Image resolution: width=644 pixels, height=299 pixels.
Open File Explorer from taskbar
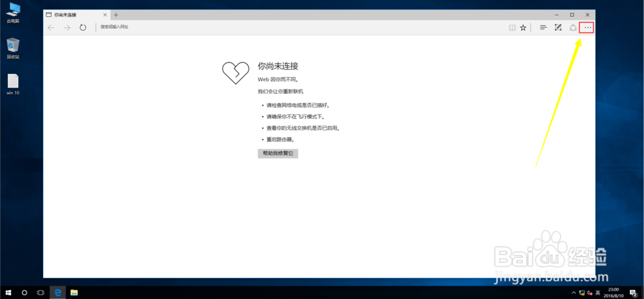coord(74,293)
